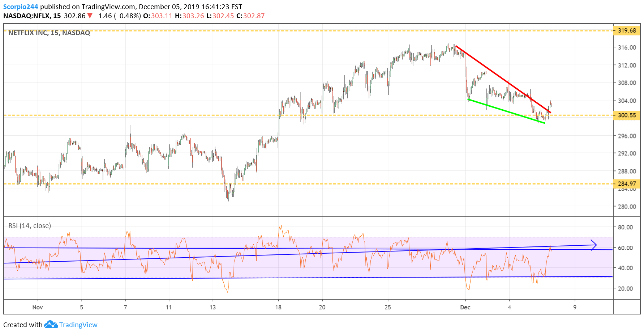Click the Scorpio244 author name

point(21,7)
